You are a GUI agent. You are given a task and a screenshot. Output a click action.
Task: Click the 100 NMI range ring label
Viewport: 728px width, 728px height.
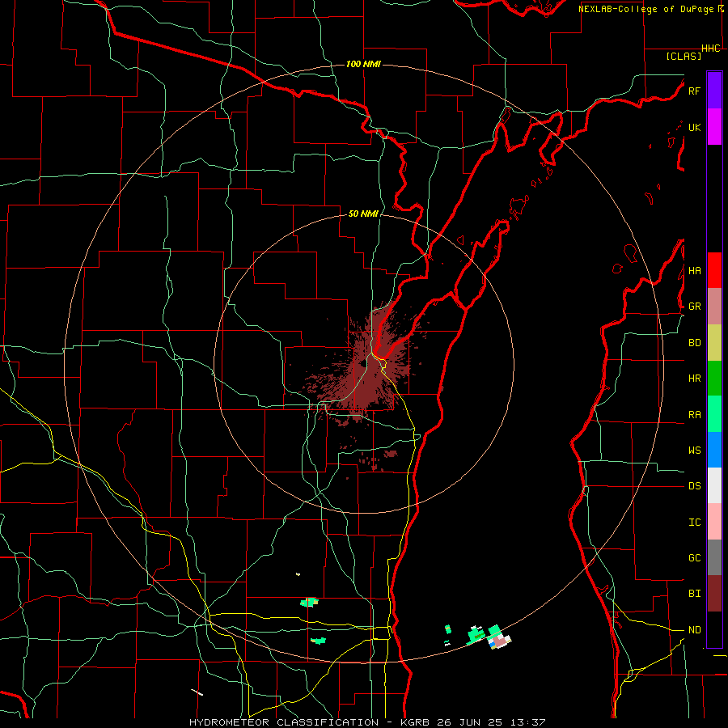coord(363,64)
